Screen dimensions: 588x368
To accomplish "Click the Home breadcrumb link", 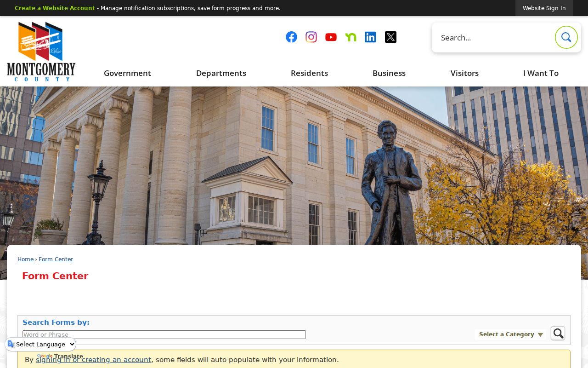I will (x=25, y=259).
